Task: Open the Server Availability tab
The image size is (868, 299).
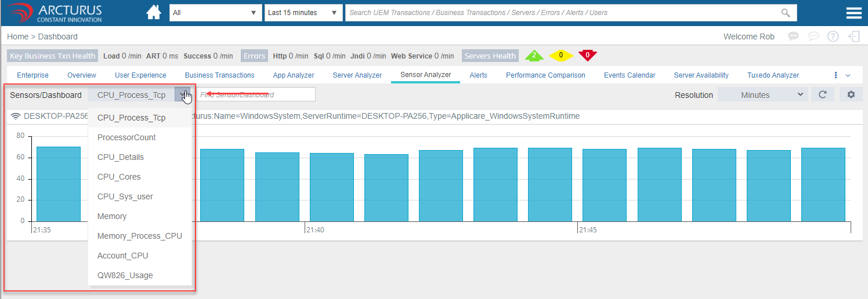Action: pos(701,75)
